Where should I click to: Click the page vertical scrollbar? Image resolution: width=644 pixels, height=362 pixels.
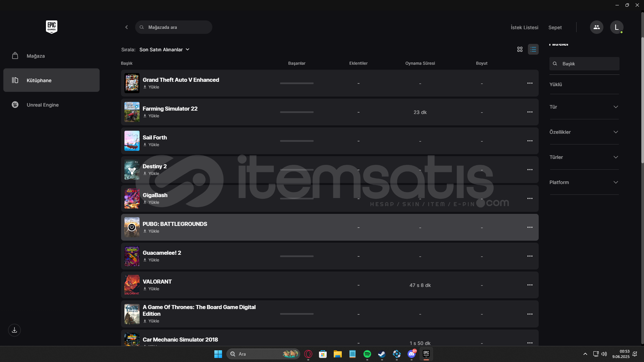642,101
